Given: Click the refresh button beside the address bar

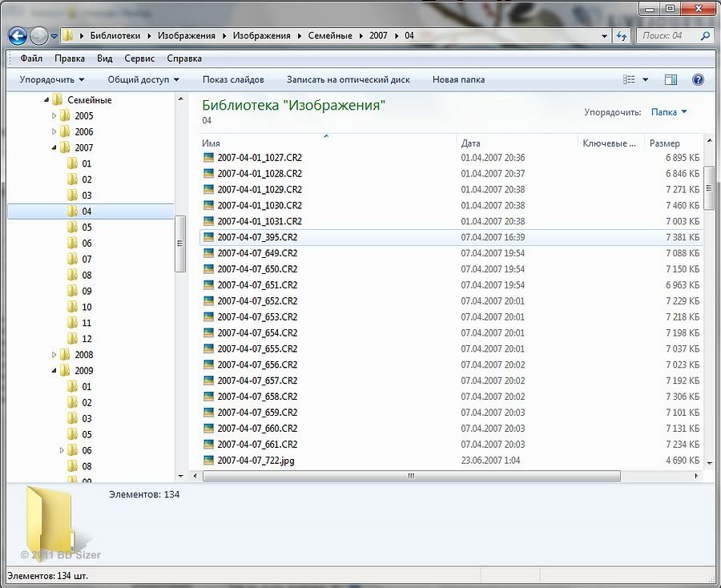Looking at the screenshot, I should (x=622, y=36).
